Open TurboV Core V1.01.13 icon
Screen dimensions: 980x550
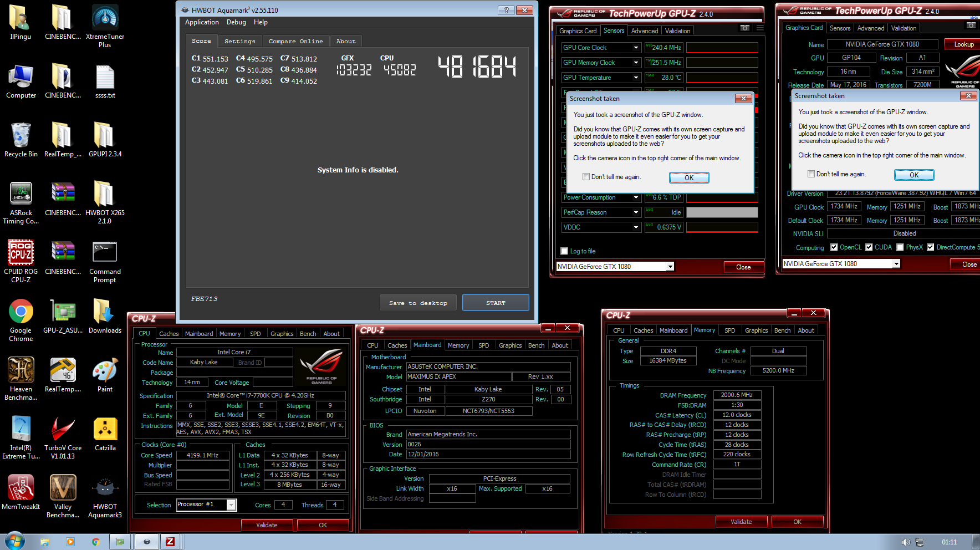click(63, 438)
